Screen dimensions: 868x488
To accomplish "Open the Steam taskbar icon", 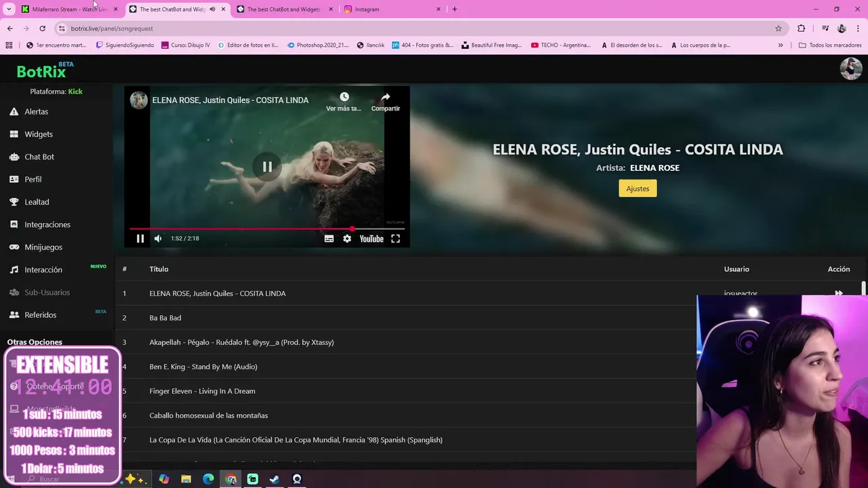I will (x=275, y=479).
